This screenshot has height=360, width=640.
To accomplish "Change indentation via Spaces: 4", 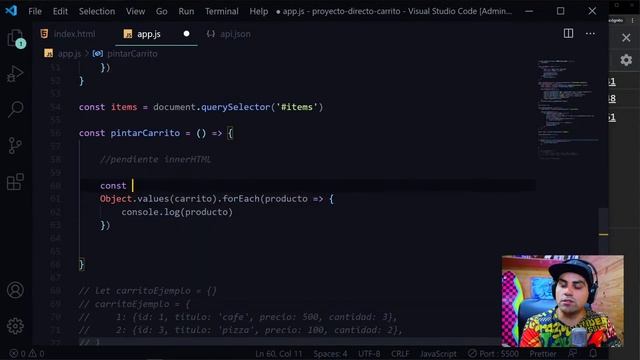I will click(330, 353).
